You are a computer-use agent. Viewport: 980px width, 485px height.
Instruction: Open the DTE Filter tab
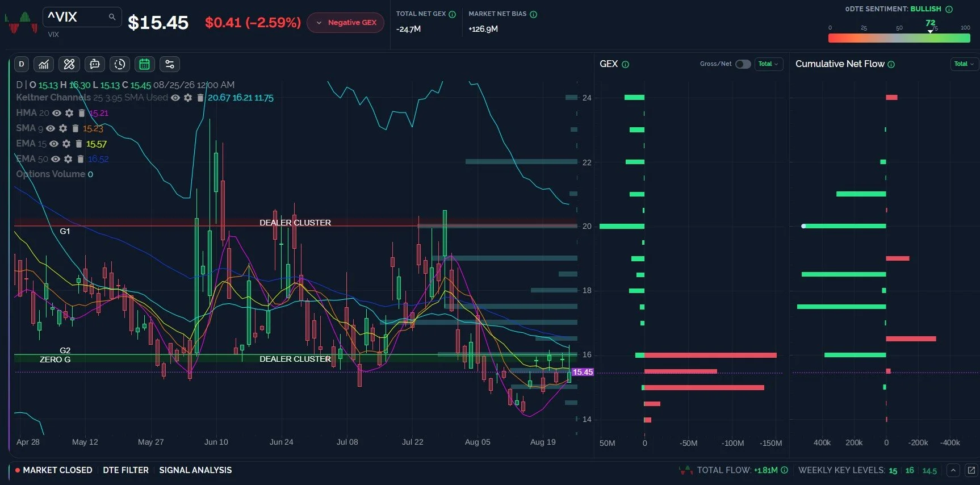125,470
